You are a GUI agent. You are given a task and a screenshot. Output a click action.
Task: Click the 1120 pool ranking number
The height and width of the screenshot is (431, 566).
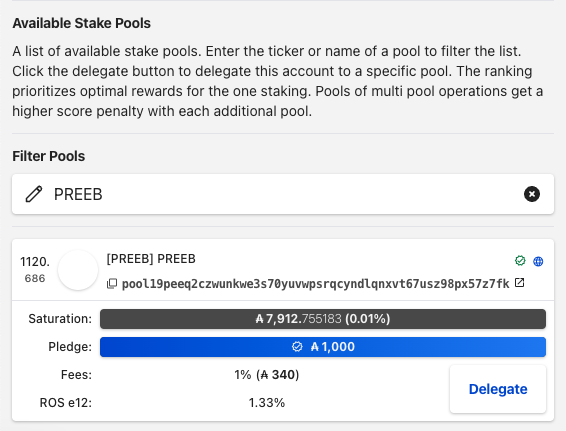pos(35,262)
